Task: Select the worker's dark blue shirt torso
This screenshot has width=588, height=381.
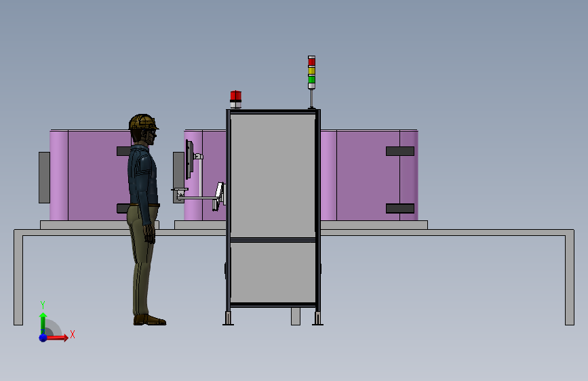Action: (x=142, y=176)
